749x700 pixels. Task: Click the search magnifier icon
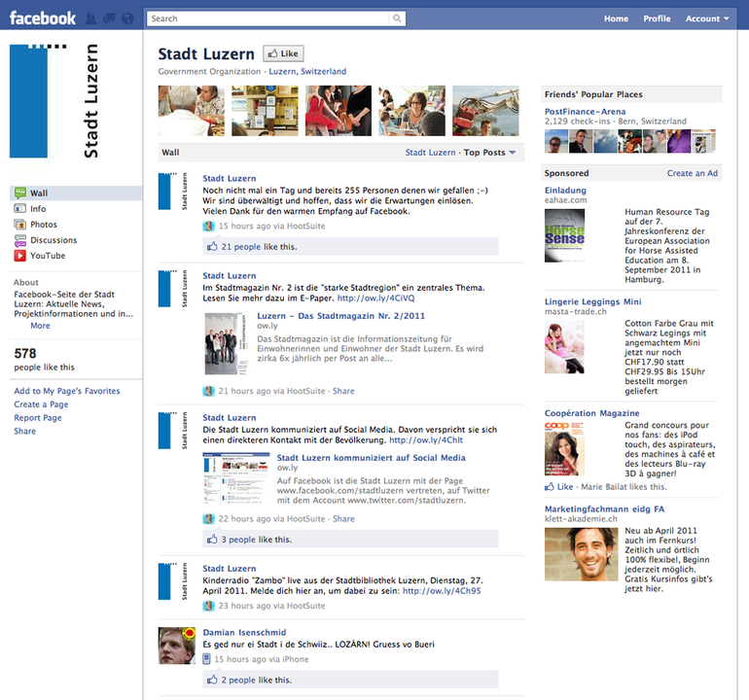tap(397, 18)
